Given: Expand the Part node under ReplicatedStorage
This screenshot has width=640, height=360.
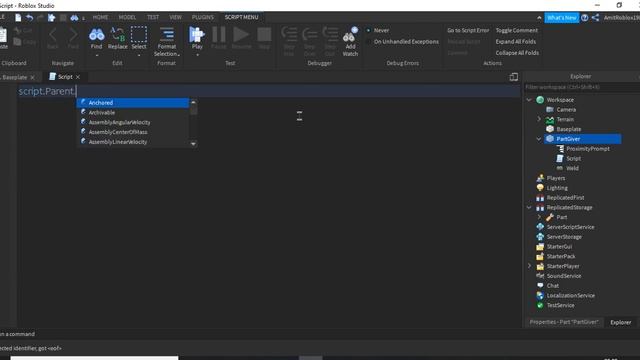Looking at the screenshot, I should (539, 217).
